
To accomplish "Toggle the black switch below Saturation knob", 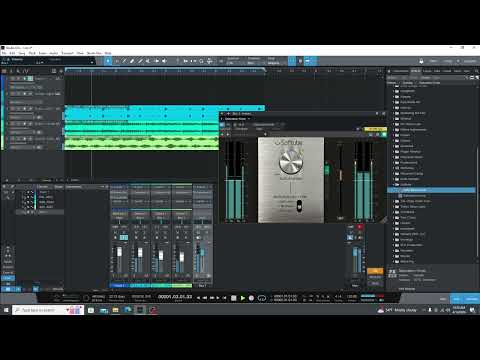I will click(x=299, y=206).
